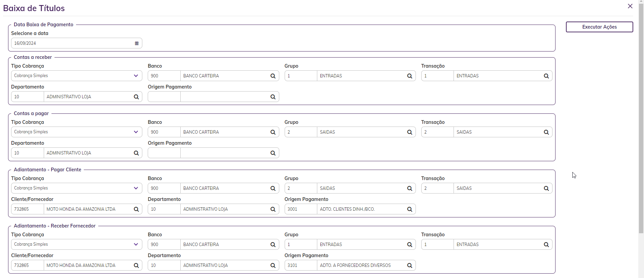Search Cliente/Fornecedor in Adiantamento Pagar Cliente
644x278 pixels.
coord(136,209)
